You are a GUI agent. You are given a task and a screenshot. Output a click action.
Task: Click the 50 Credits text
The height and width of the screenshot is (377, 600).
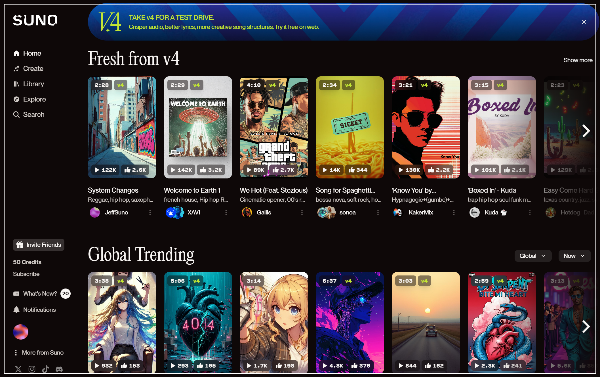(27, 262)
